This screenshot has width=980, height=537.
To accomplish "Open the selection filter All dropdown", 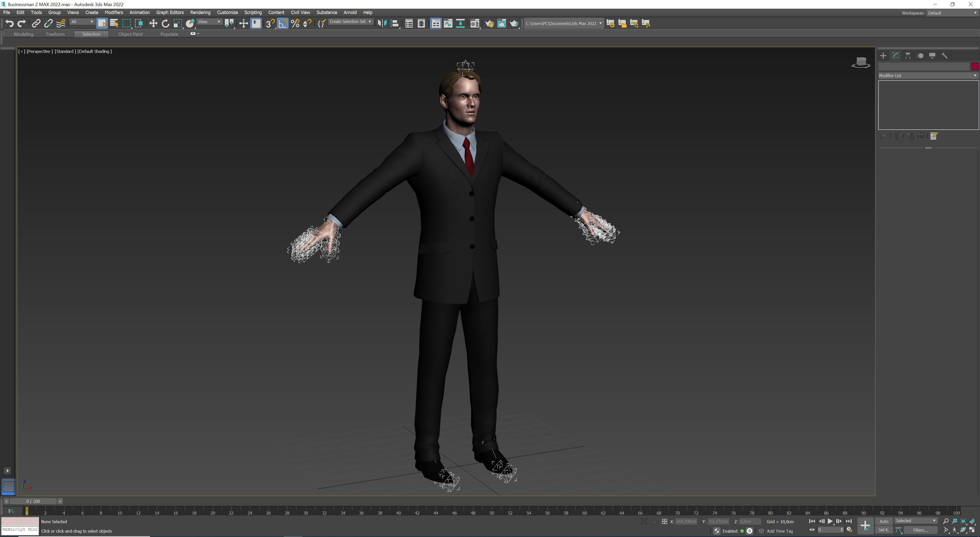I will point(82,22).
